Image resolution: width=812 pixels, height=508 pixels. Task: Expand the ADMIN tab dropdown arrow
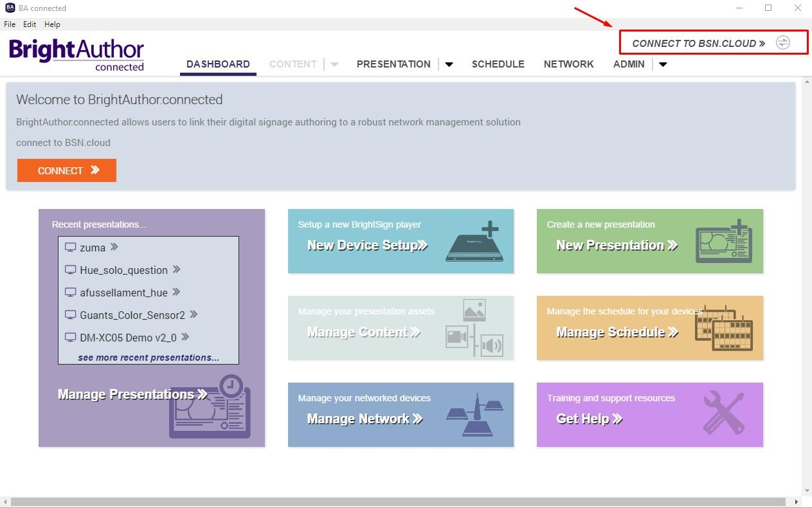coord(663,64)
